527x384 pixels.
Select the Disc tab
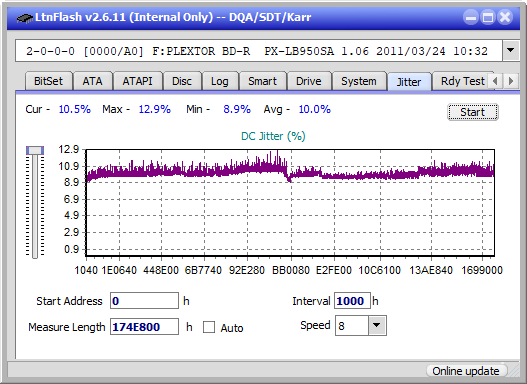[x=182, y=81]
